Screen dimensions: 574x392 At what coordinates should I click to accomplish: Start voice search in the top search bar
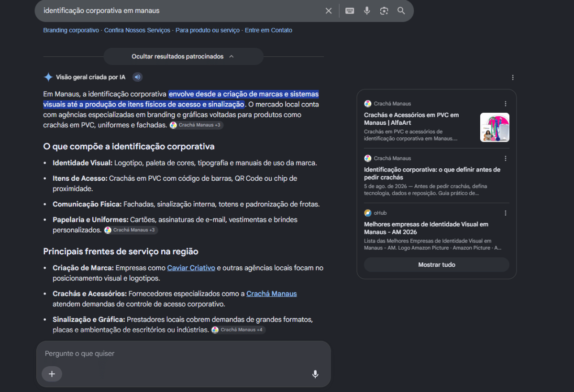[367, 11]
